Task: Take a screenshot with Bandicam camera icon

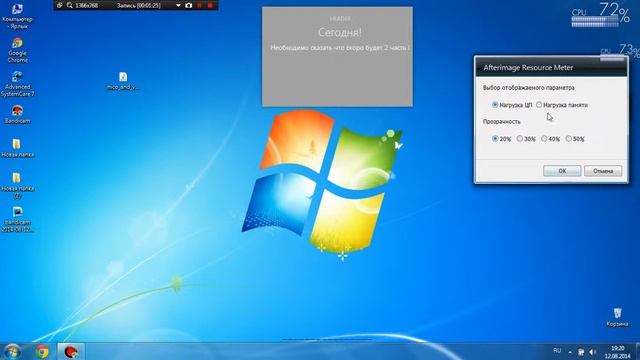Action: click(189, 5)
